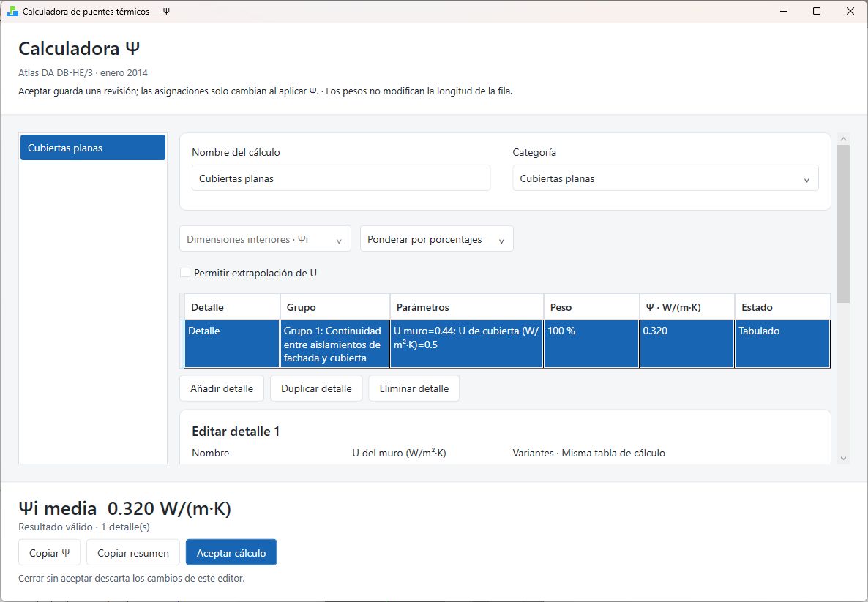The image size is (868, 602).
Task: Remove row with Eliminar detalle
Action: coord(414,388)
